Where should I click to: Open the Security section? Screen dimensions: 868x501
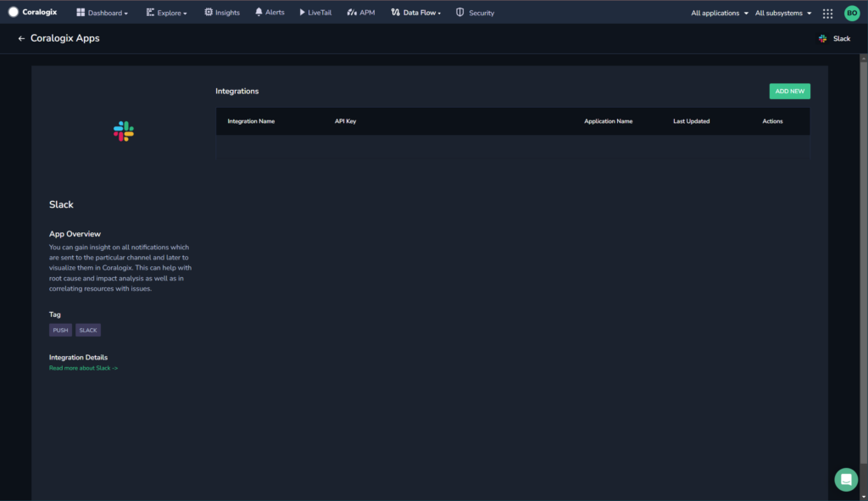(475, 12)
